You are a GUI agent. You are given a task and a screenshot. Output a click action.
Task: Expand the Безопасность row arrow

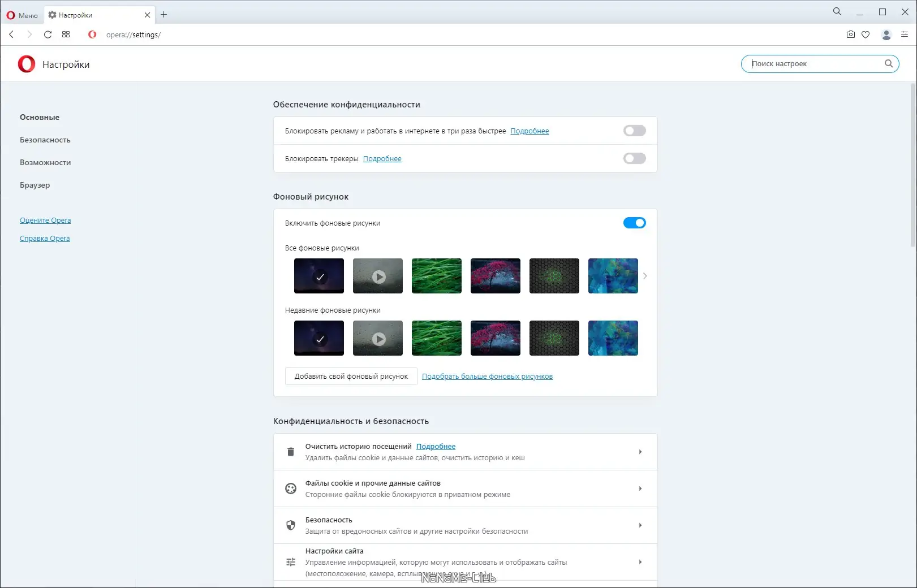point(640,525)
